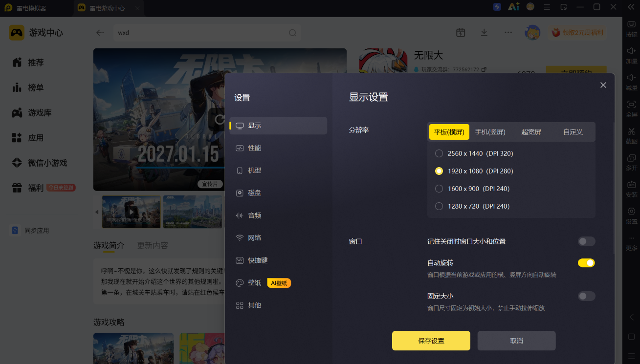Open the three-dots menu in top bar
Screen dimensions: 640x364
click(x=508, y=32)
